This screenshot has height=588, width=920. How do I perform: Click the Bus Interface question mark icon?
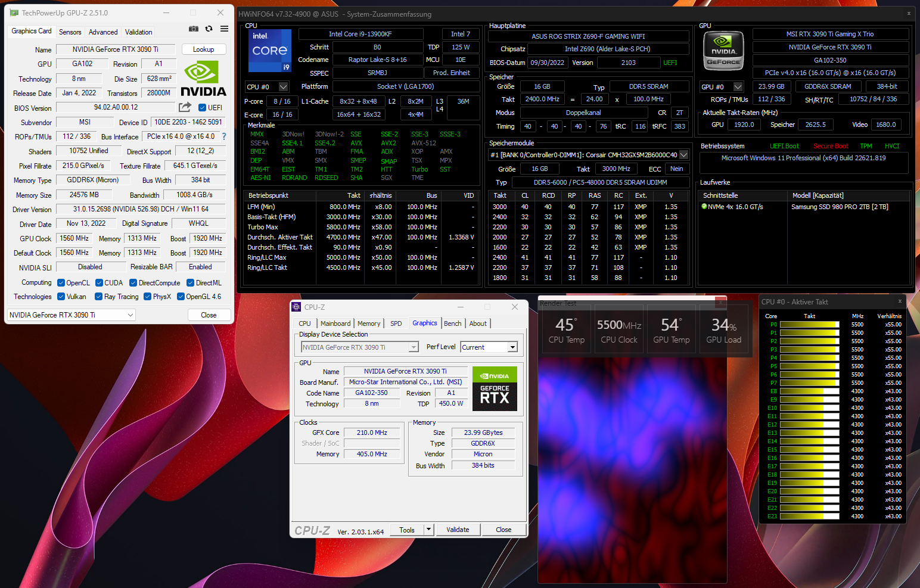point(224,136)
